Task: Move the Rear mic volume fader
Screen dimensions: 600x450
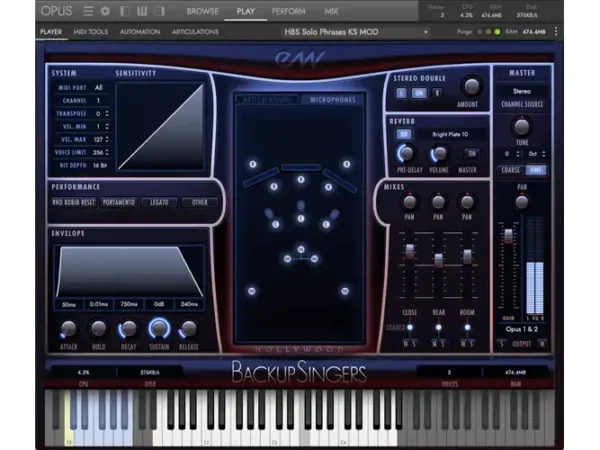Action: [x=439, y=260]
